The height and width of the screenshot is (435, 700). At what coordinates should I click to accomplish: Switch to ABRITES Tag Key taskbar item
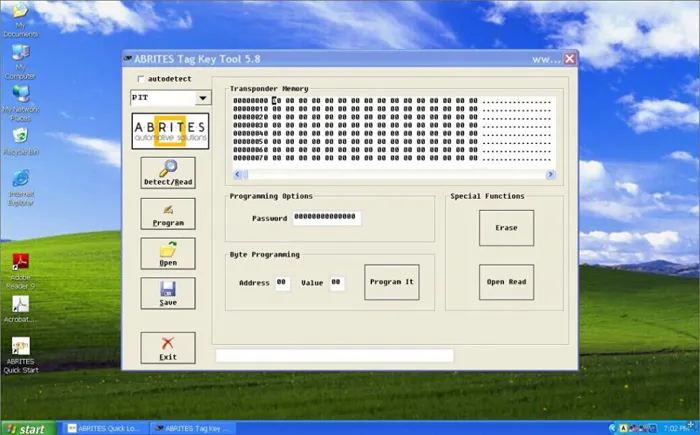tap(193, 428)
